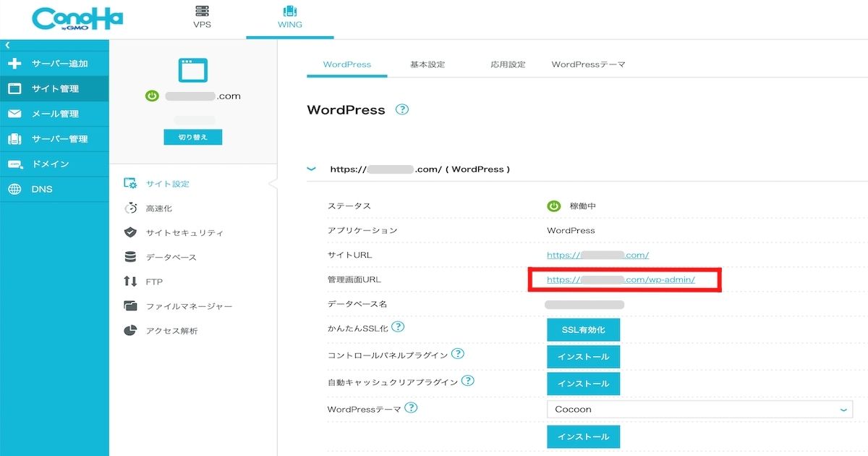Collapse the sidebar with the left chevron
The image size is (868, 456).
[x=7, y=45]
